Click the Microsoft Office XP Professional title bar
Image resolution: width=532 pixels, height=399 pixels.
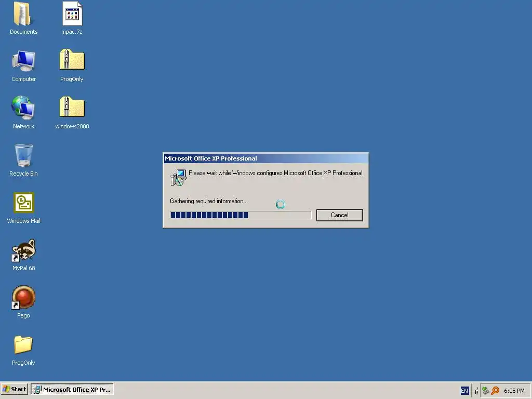coord(265,158)
